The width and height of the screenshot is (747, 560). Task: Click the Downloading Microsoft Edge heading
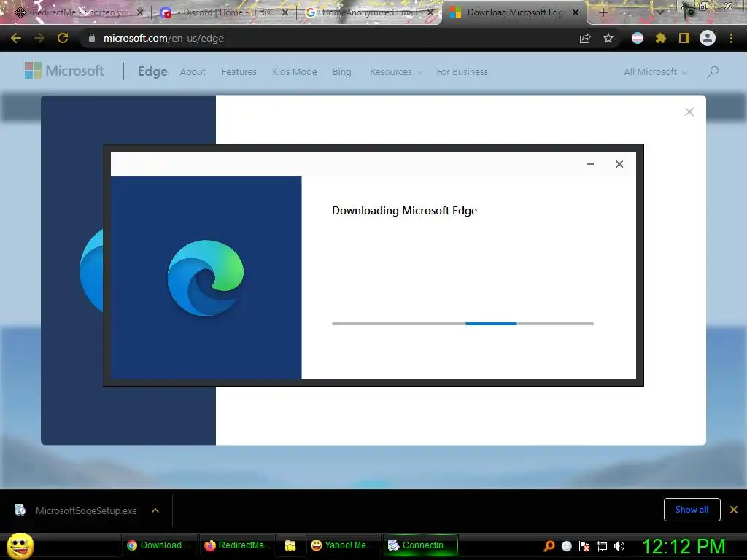click(404, 211)
